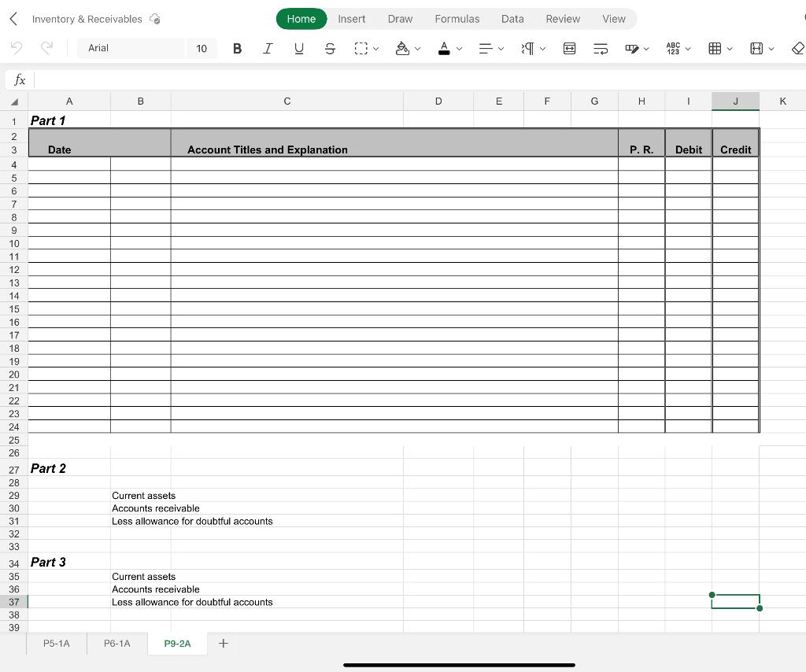Open the number format tool
Image resolution: width=806 pixels, height=672 pixels.
pyautogui.click(x=675, y=48)
